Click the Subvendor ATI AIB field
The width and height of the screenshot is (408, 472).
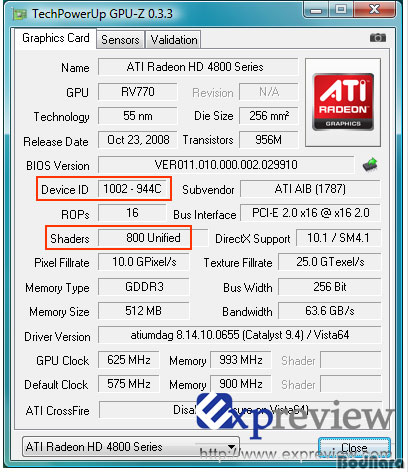pos(310,189)
